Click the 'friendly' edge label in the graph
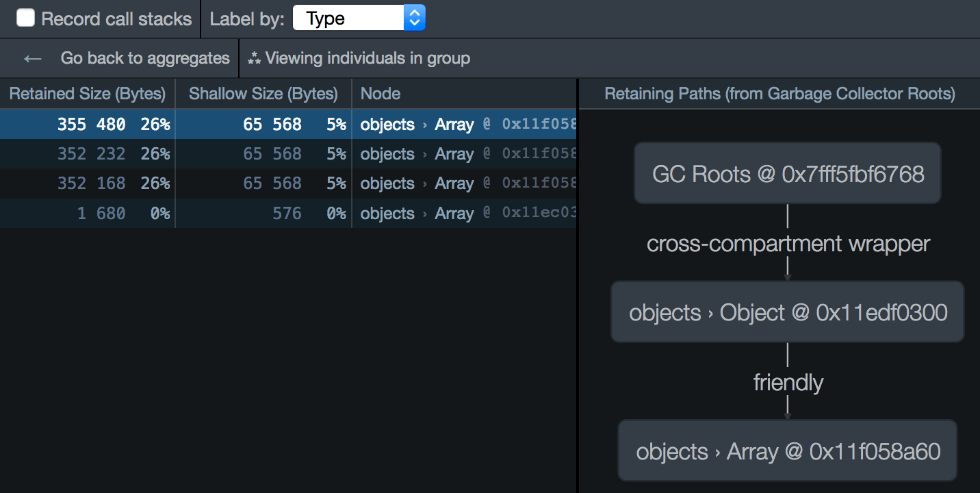 (x=788, y=382)
